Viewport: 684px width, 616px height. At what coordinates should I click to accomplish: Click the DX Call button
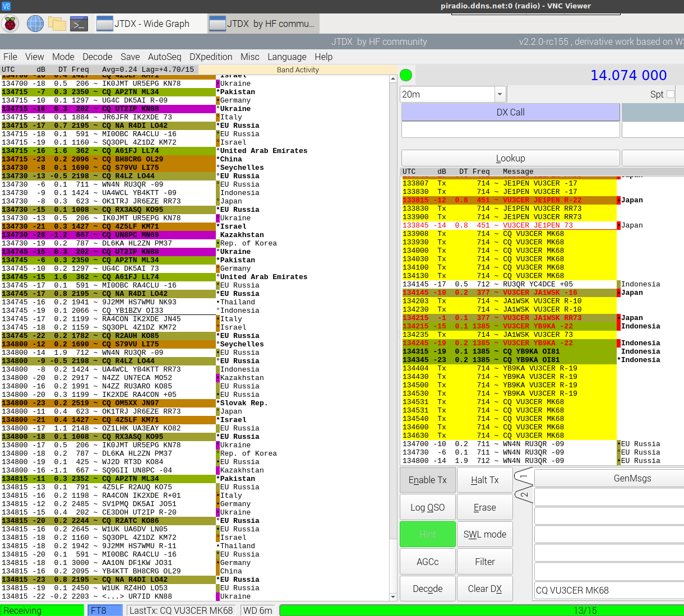pos(511,112)
